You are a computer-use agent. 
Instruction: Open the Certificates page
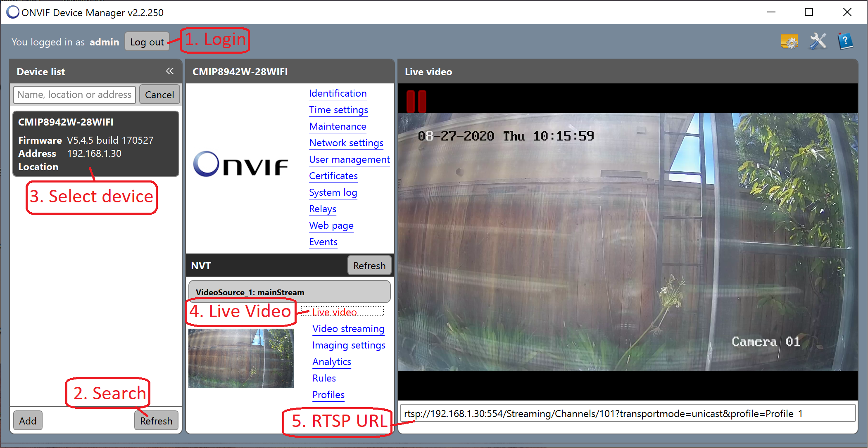[x=333, y=176]
